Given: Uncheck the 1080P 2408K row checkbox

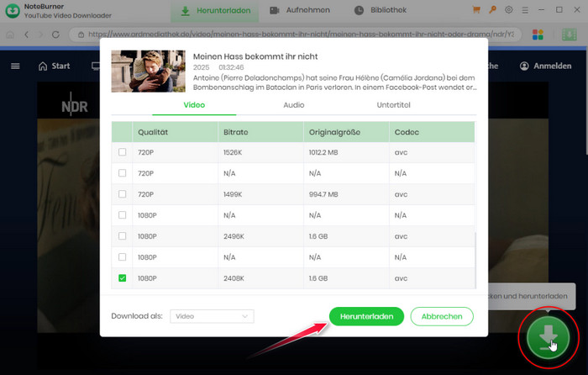Looking at the screenshot, I should click(123, 278).
